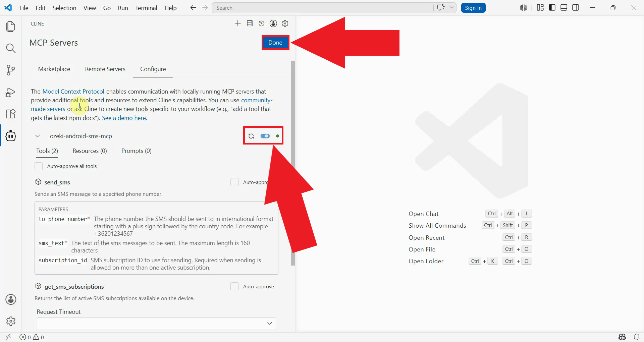Go back with navigation arrow
Viewport: 644px width, 342px height.
(x=193, y=8)
